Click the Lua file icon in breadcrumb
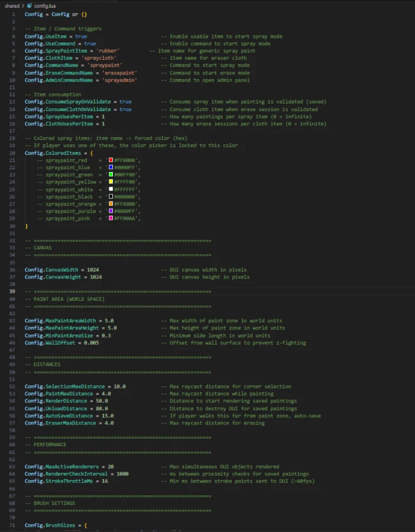Image resolution: width=415 pixels, height=532 pixels. pos(29,6)
